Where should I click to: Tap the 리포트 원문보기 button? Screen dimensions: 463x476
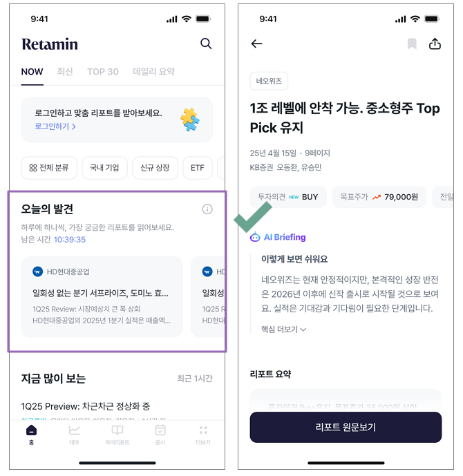click(346, 427)
